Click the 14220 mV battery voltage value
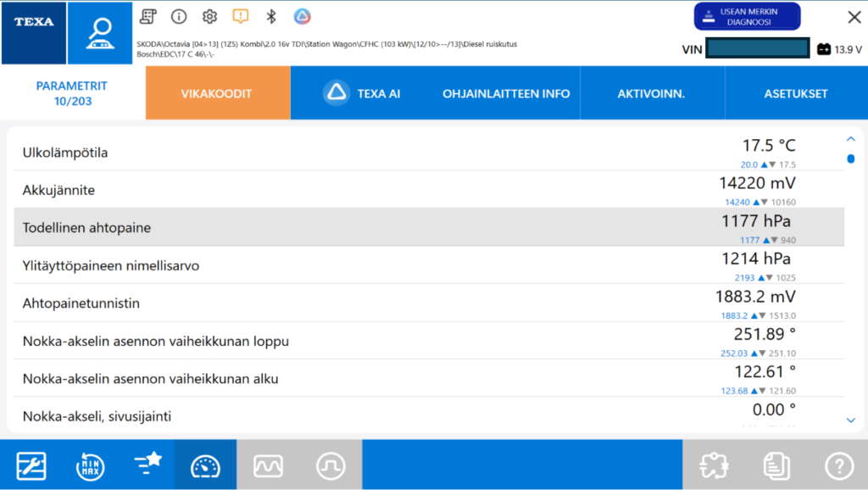 click(x=757, y=183)
